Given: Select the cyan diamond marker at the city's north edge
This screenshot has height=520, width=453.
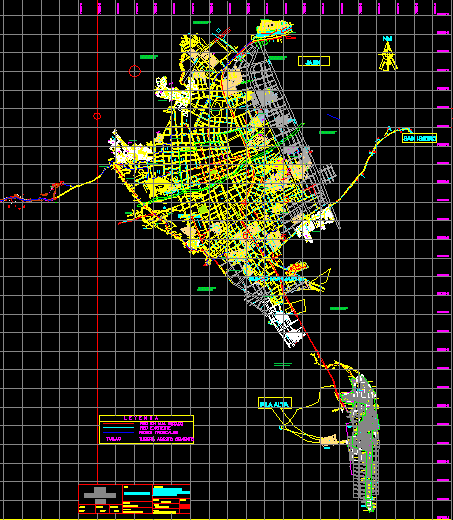Looking at the screenshot, I should pyautogui.click(x=218, y=31).
